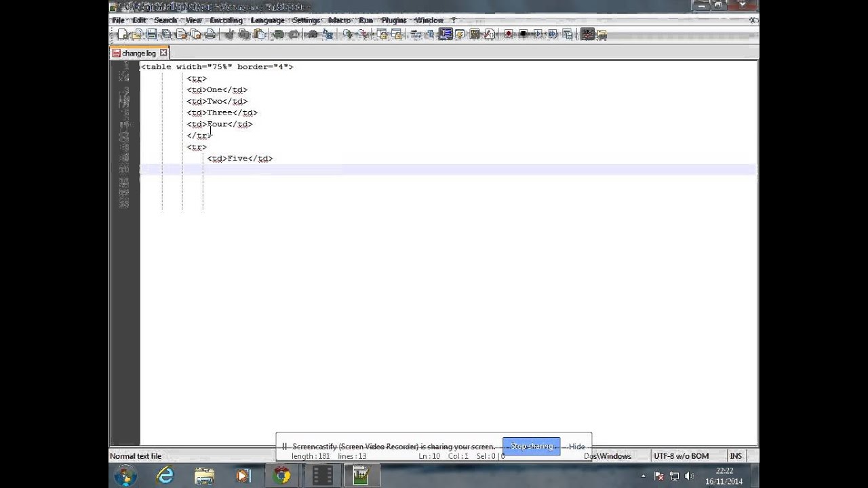
Task: Click the Zoom Out toolbar icon
Action: coord(363,34)
